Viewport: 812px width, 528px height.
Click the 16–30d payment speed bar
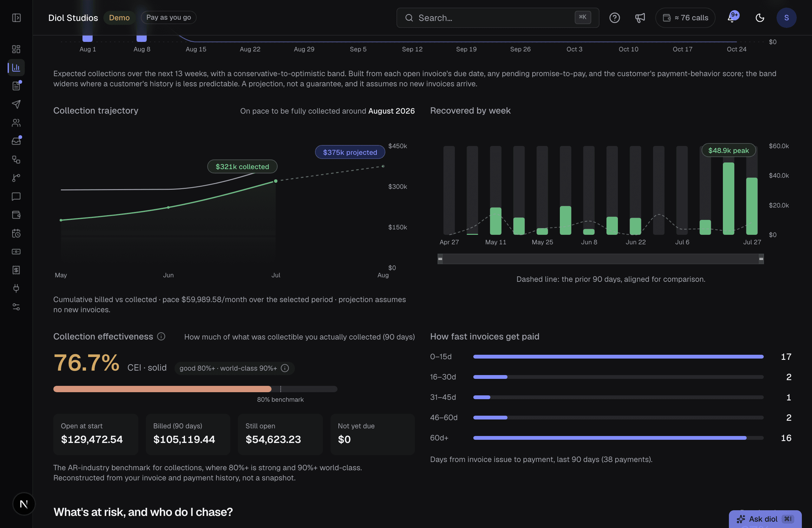(x=618, y=377)
